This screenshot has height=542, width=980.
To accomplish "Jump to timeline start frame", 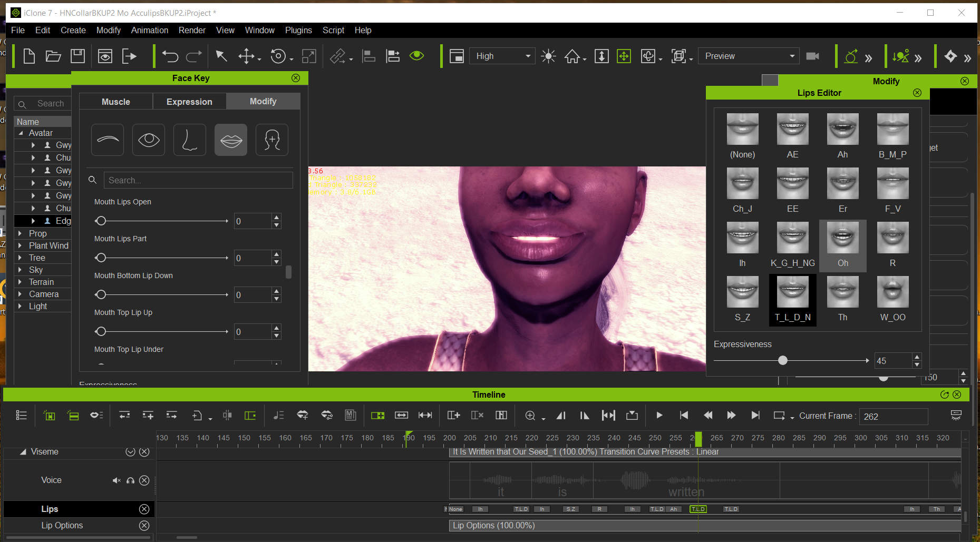I will (684, 416).
